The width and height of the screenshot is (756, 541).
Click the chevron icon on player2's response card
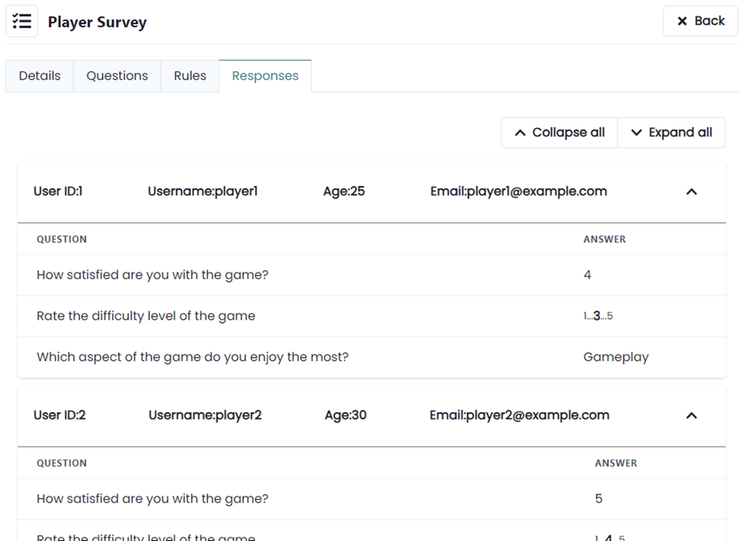tap(692, 415)
